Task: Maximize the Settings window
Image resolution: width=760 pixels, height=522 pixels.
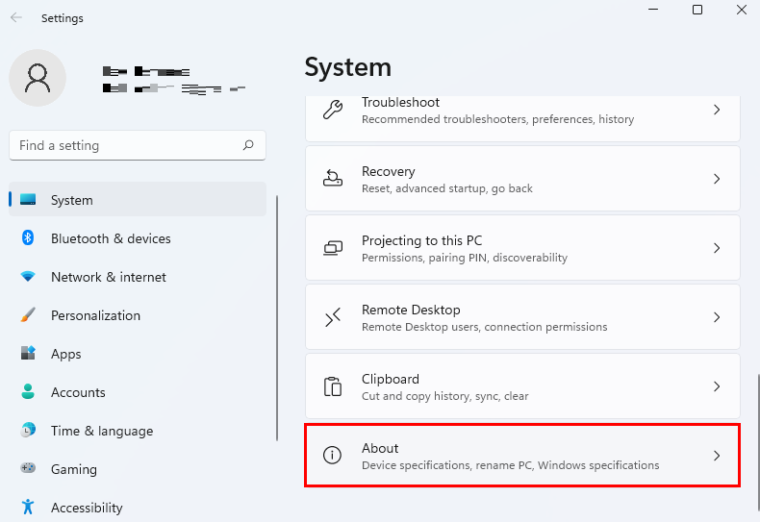Action: (x=697, y=10)
